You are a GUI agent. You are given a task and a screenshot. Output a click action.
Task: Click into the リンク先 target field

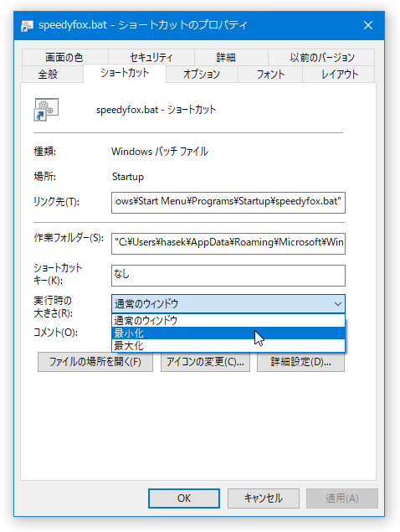pos(228,203)
